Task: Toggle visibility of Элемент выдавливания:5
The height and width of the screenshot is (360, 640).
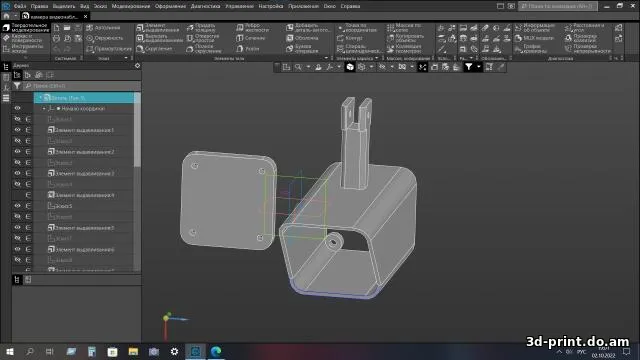Action: (18, 227)
